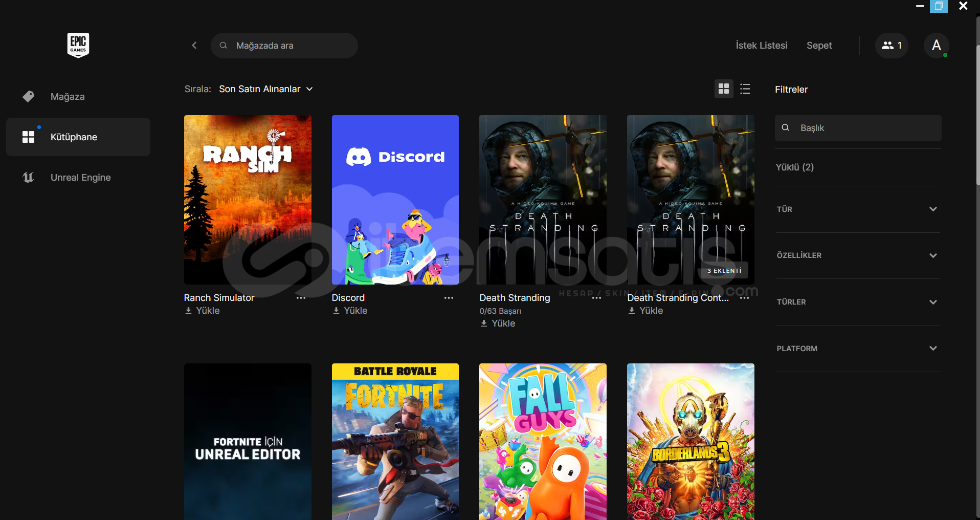This screenshot has width=980, height=520.
Task: Click the 3 EKLENTİ add-ons badge
Action: 724,270
